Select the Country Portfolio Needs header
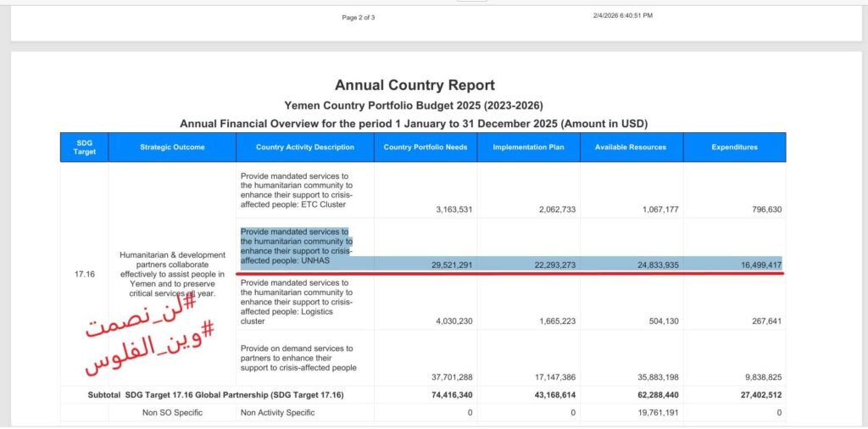868x429 pixels. coord(426,148)
